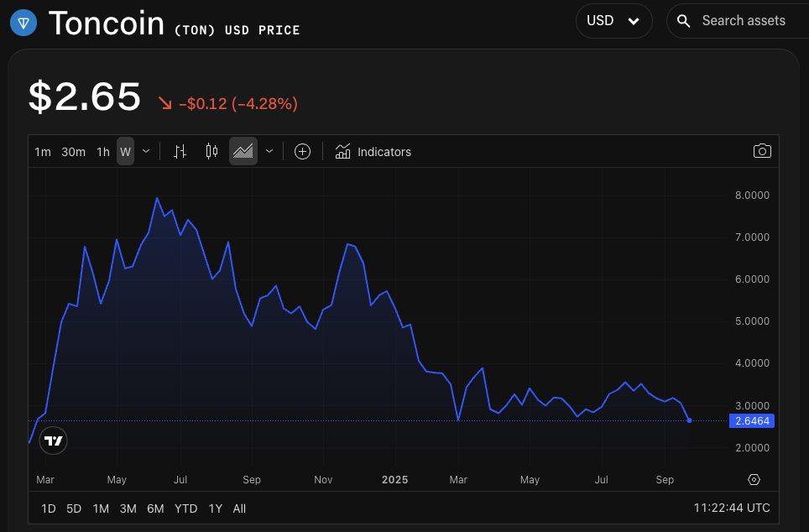Image resolution: width=809 pixels, height=532 pixels.
Task: Click the 2.6464 price label on axis
Action: [752, 421]
